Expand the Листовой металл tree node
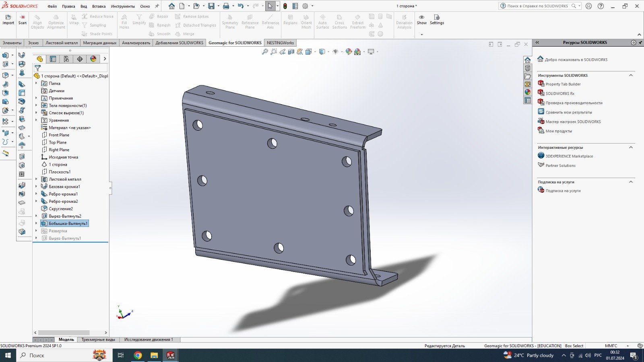Image resolution: width=644 pixels, height=362 pixels. 36,179
